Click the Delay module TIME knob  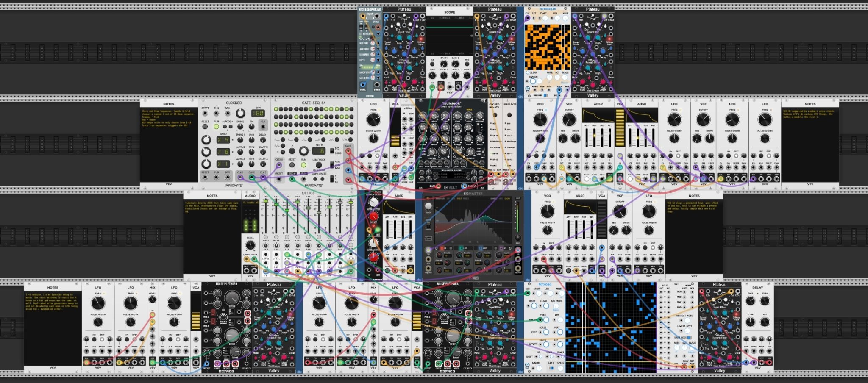click(750, 301)
